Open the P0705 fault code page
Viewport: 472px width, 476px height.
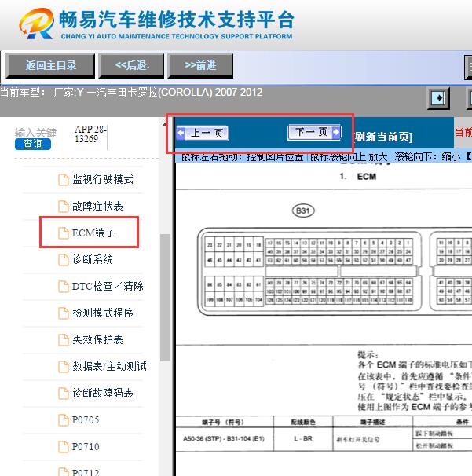click(86, 420)
